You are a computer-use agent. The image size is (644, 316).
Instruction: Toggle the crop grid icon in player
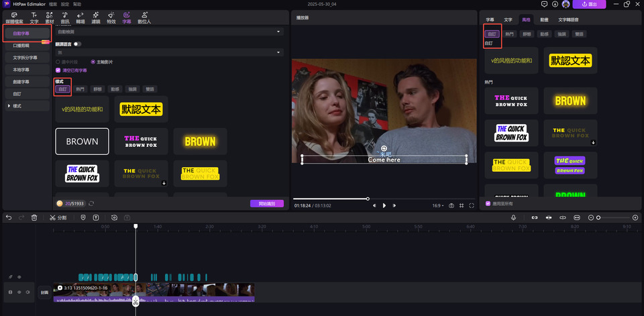(x=462, y=205)
